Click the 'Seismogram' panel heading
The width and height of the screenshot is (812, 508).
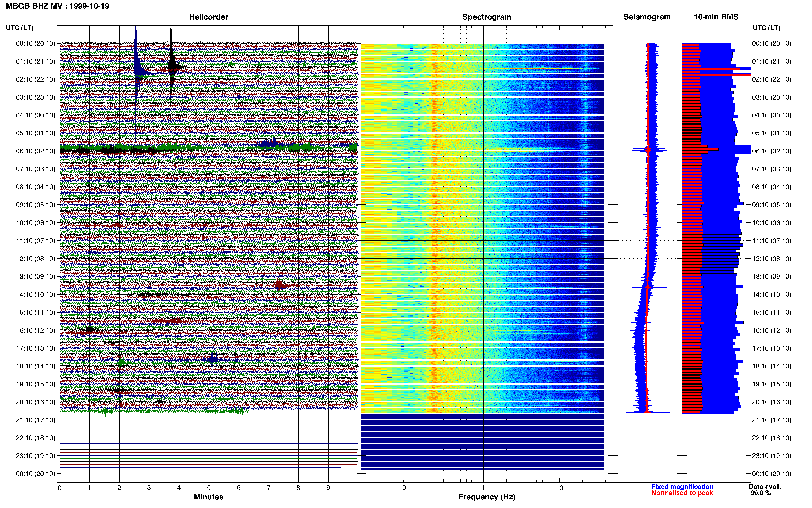click(647, 17)
